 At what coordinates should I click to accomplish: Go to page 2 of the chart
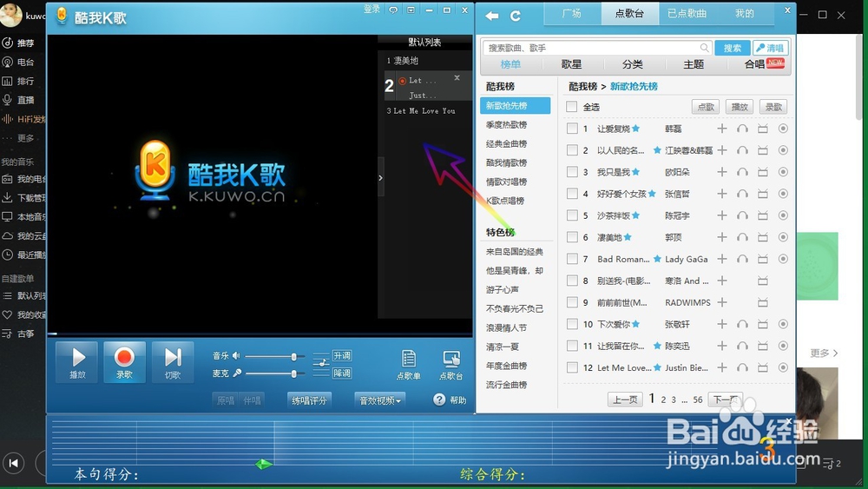pyautogui.click(x=663, y=400)
